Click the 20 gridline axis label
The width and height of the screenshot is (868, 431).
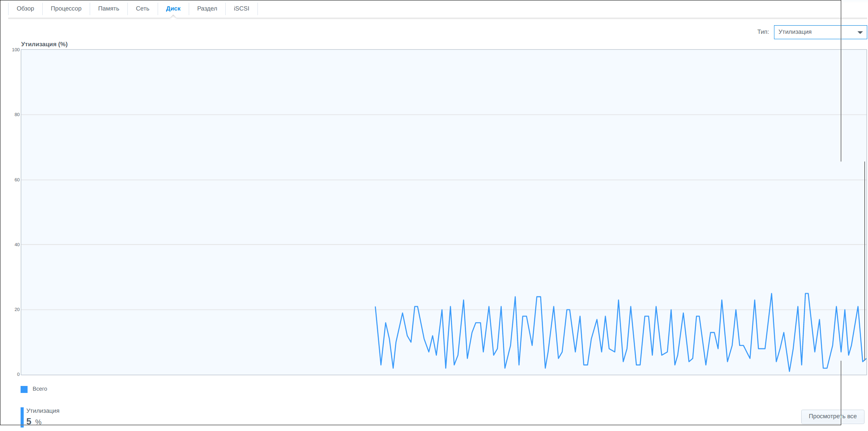(x=17, y=309)
